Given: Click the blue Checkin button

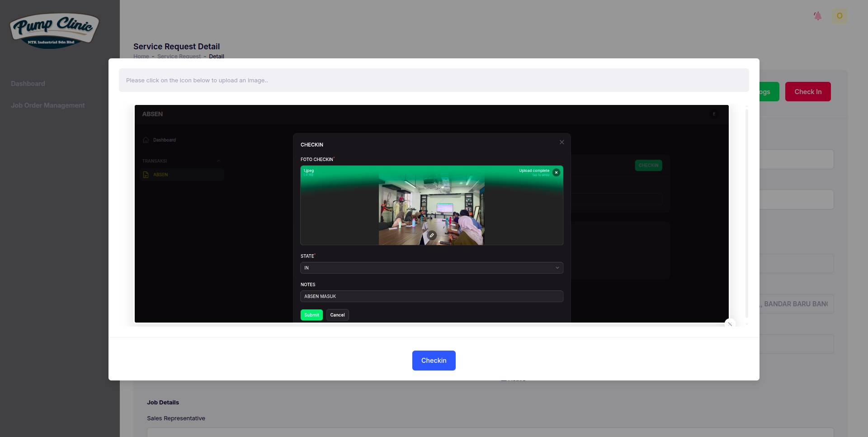Looking at the screenshot, I should point(434,361).
